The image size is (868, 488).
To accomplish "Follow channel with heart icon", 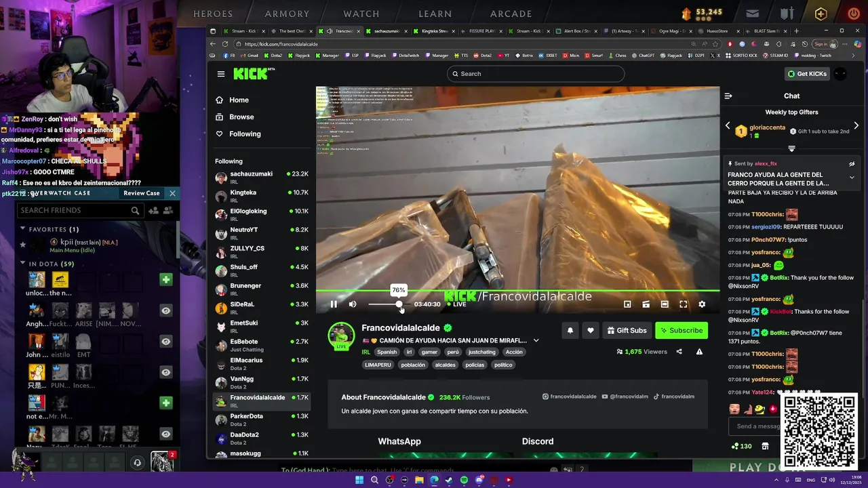I will click(591, 331).
